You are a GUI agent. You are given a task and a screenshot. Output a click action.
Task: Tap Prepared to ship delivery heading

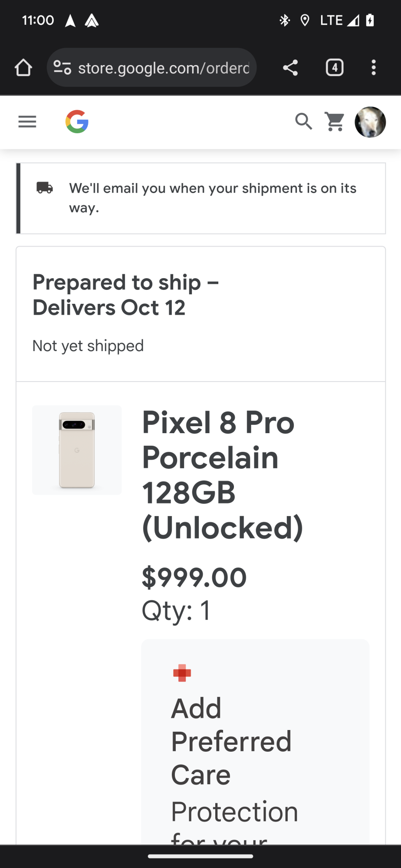[126, 295]
